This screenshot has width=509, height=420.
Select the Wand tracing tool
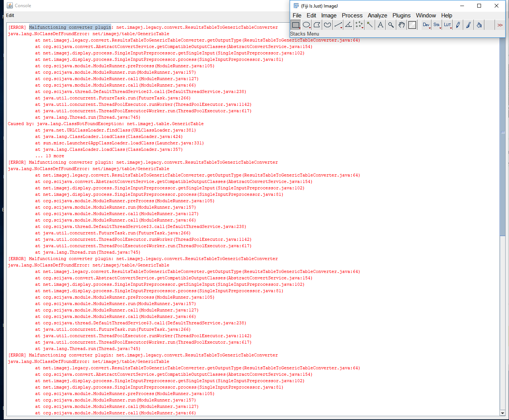tap(369, 25)
